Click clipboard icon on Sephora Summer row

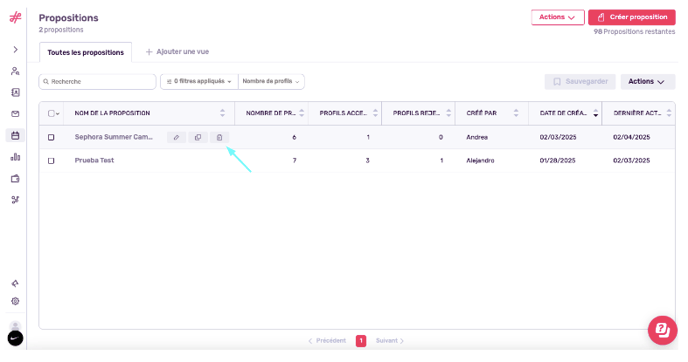point(219,137)
